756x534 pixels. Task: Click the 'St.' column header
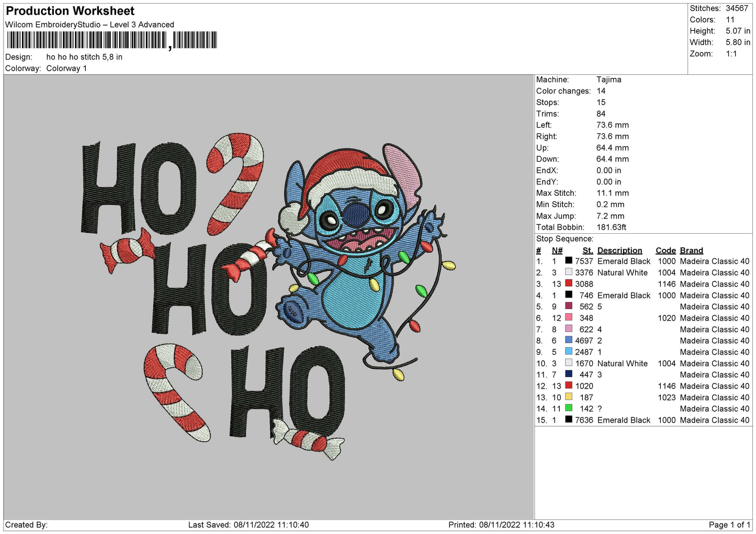588,251
